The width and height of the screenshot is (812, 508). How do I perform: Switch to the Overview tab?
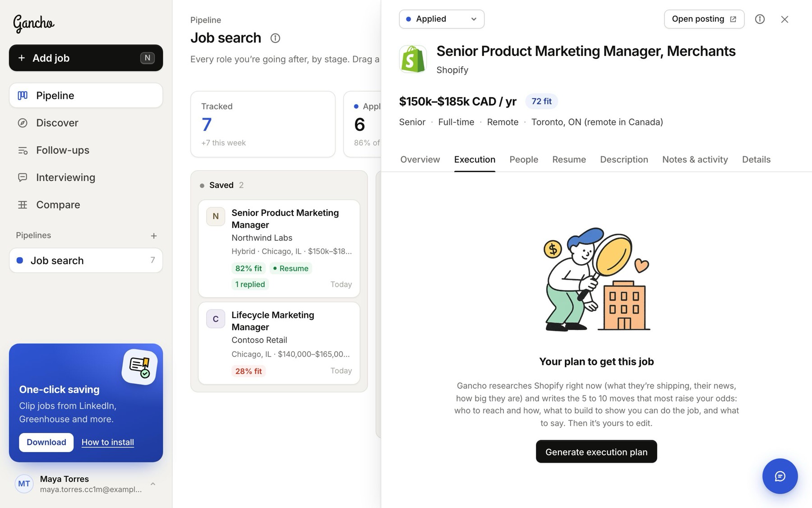pos(420,159)
